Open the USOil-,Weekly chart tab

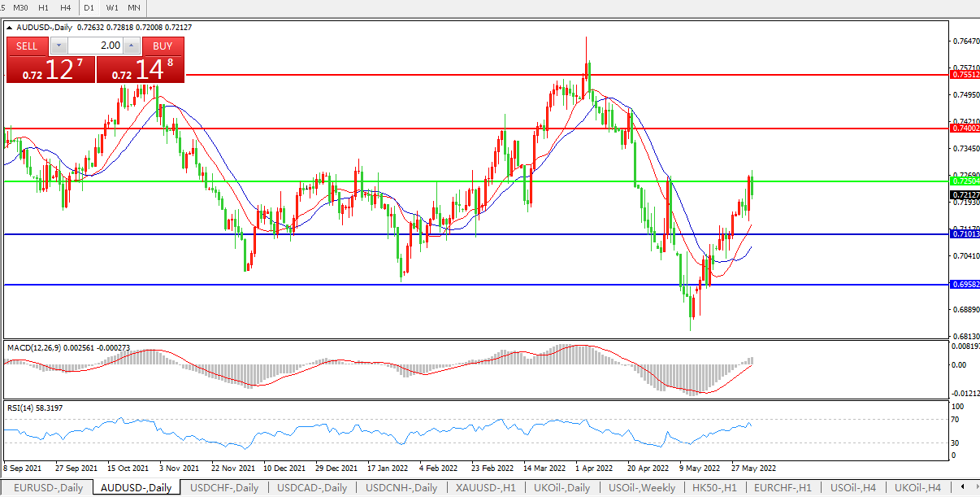[x=642, y=488]
